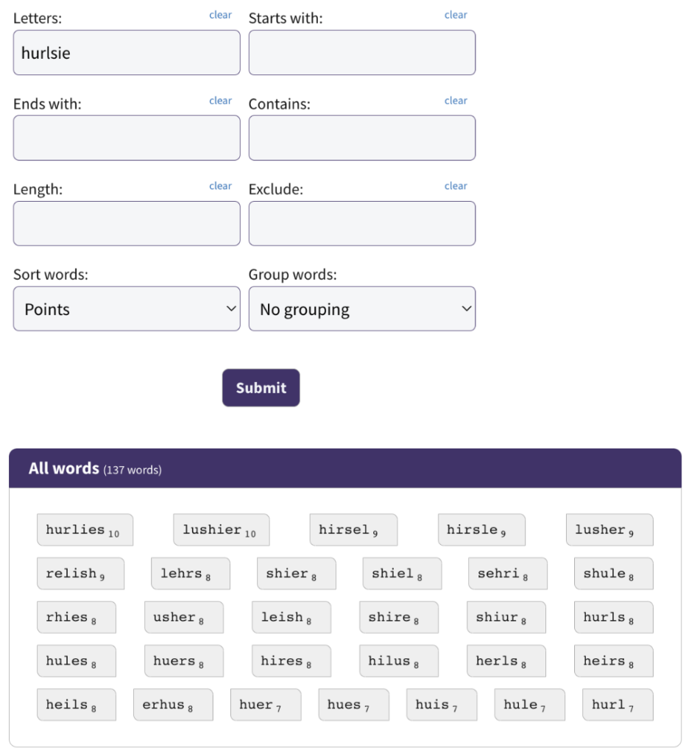Select the lushier word tile
This screenshot has width=700, height=754.
pyautogui.click(x=222, y=530)
